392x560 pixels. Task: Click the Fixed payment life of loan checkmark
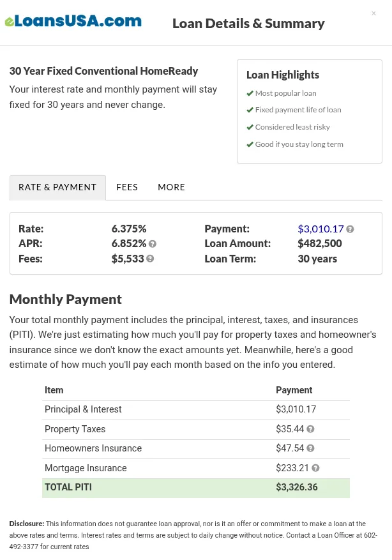pos(250,110)
